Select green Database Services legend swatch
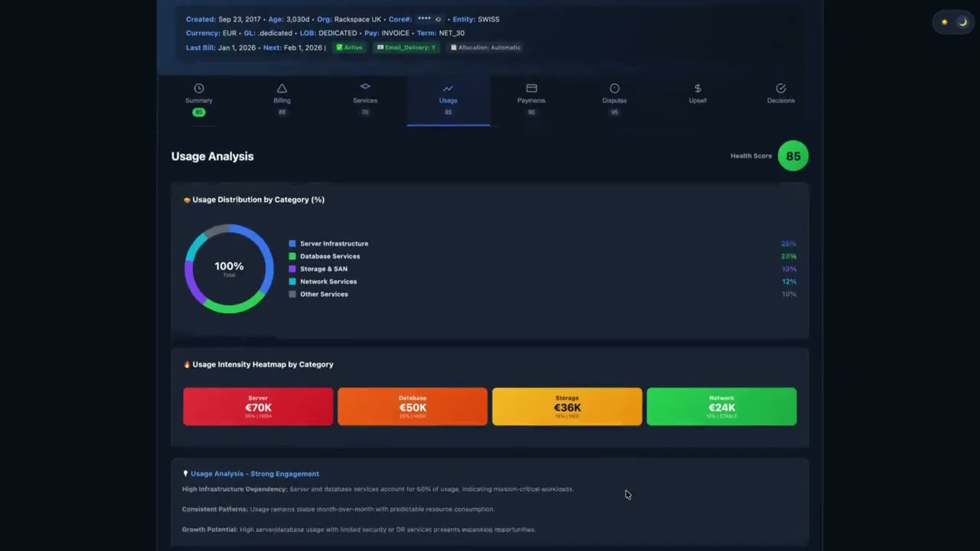980x551 pixels. (292, 256)
